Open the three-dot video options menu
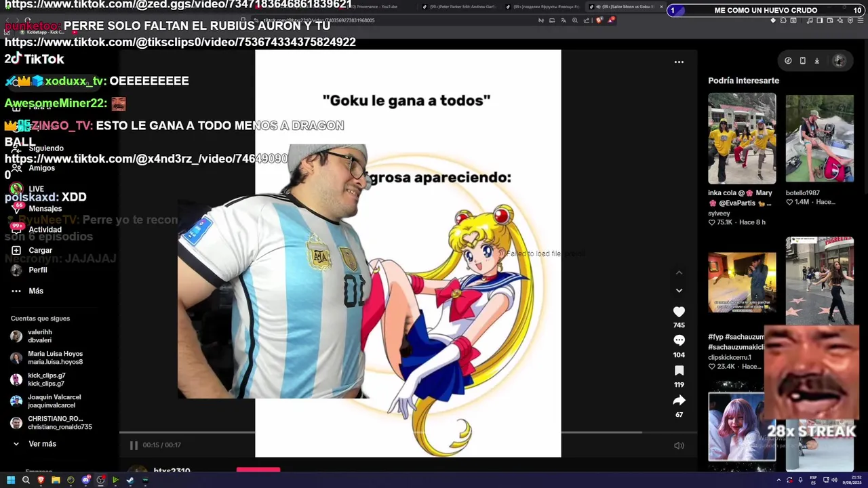 coord(679,62)
